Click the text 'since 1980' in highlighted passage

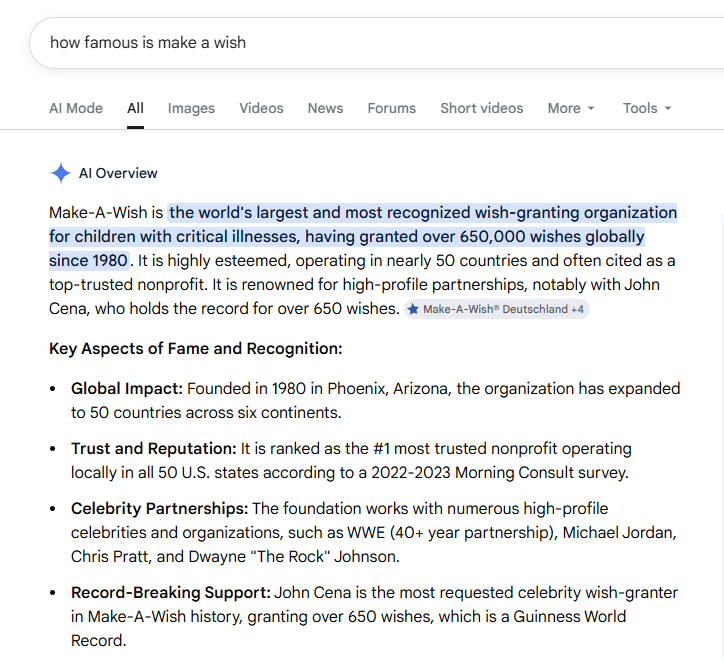click(x=88, y=260)
